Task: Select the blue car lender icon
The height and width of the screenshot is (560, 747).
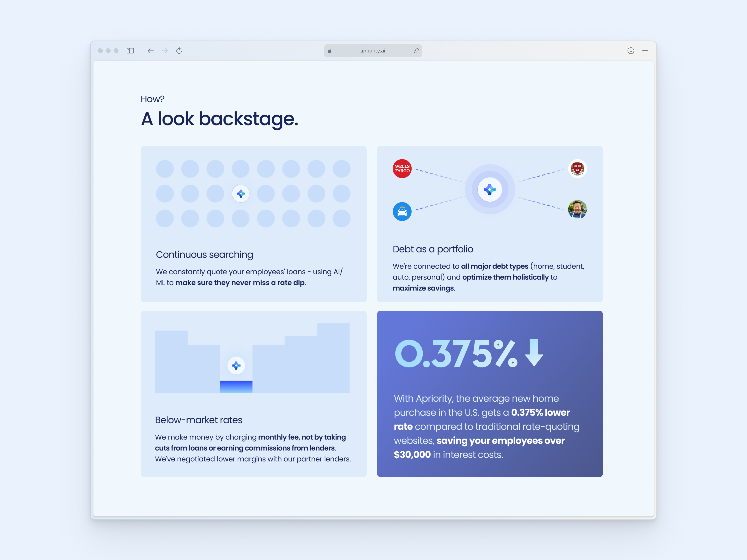Action: tap(402, 212)
